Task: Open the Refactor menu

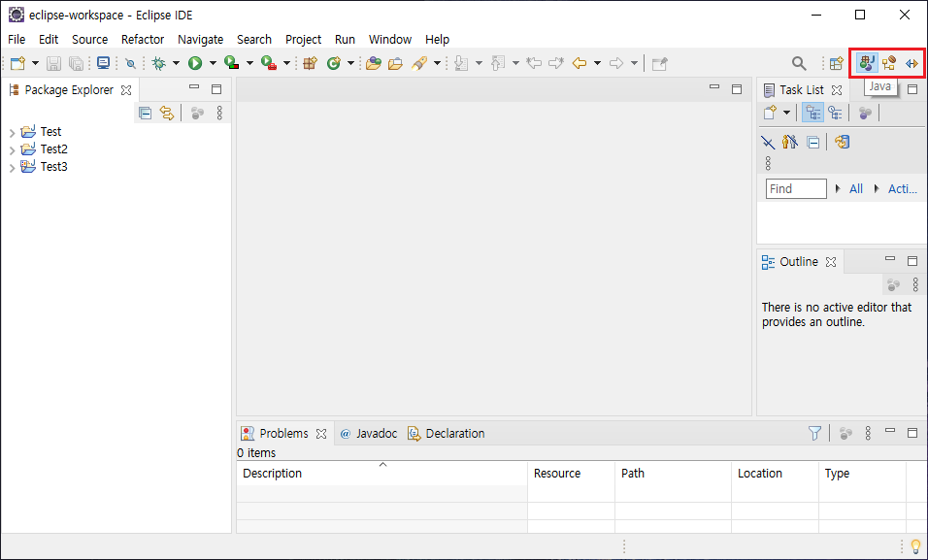Action: 143,40
